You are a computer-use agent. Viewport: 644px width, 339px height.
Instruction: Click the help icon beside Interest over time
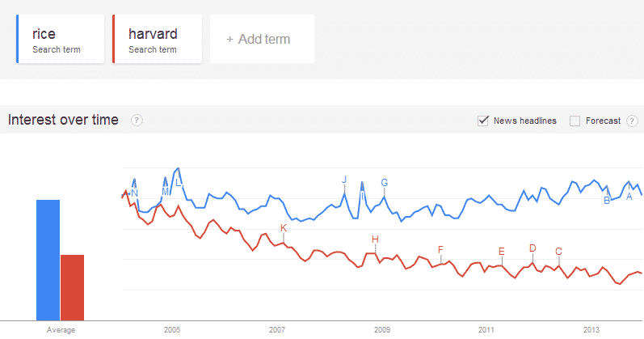(x=137, y=121)
